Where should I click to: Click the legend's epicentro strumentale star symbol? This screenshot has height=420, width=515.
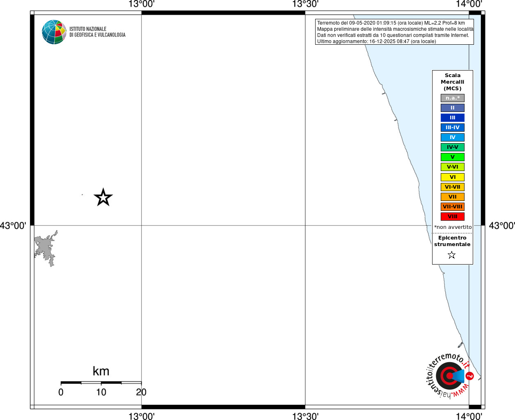pos(452,255)
